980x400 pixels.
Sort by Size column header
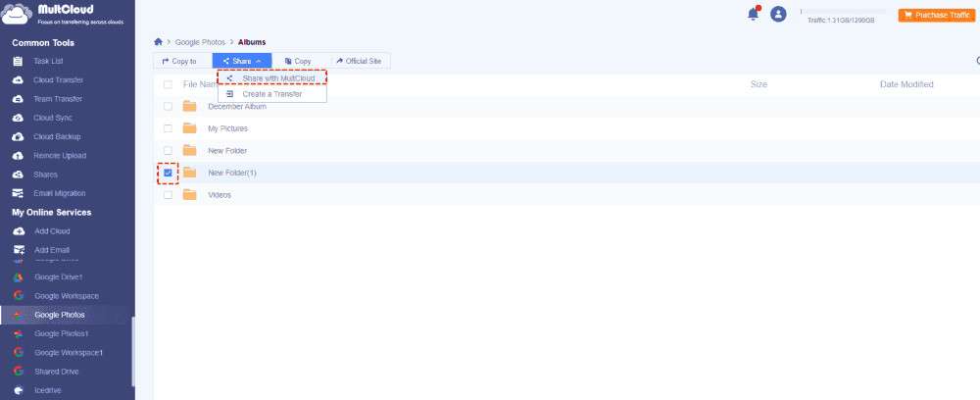pos(759,84)
